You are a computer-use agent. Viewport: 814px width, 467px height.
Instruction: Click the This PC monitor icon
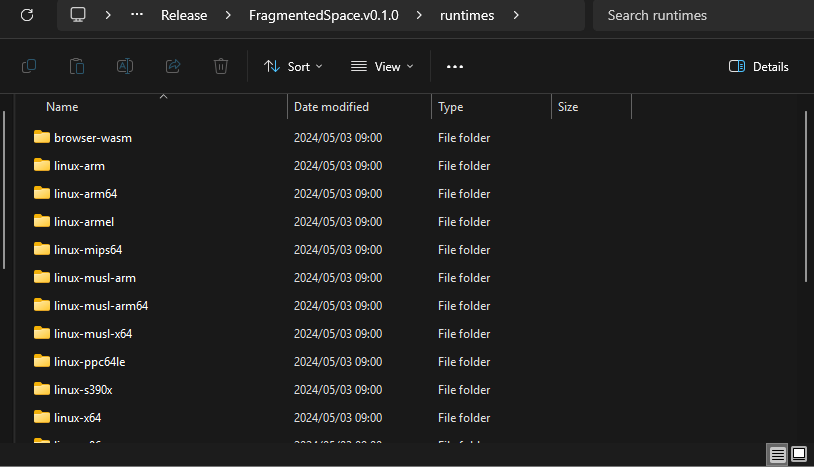point(78,16)
